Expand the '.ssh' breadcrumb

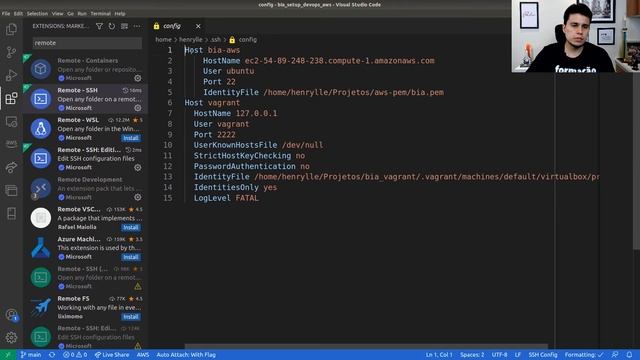coord(216,40)
